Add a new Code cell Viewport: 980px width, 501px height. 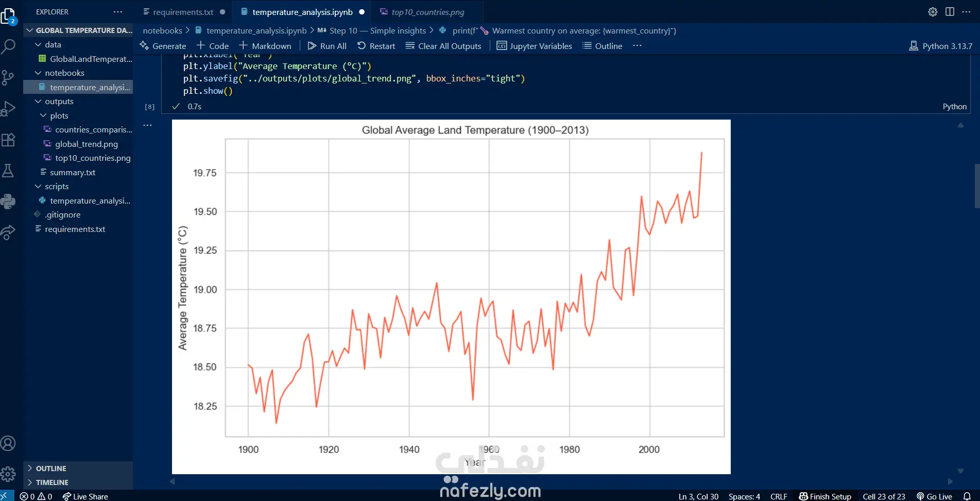[x=213, y=46]
